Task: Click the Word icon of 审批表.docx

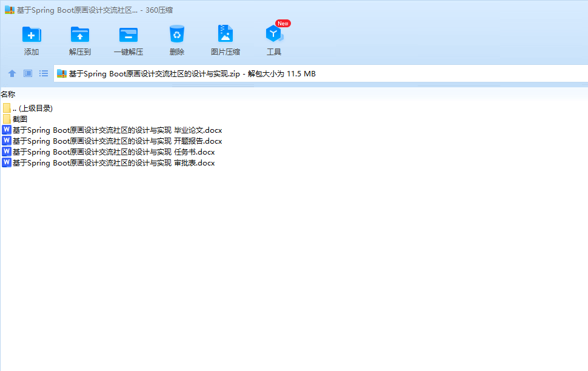Action: [7, 162]
